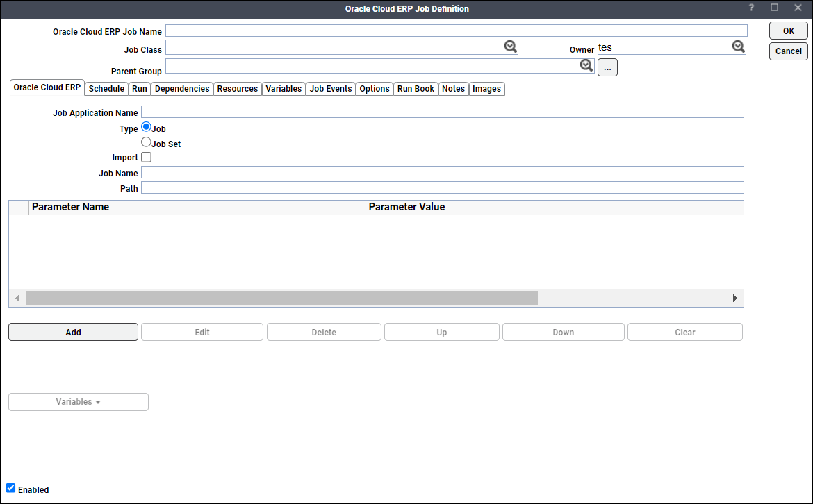
Task: Go to the Run tab
Action: point(140,89)
